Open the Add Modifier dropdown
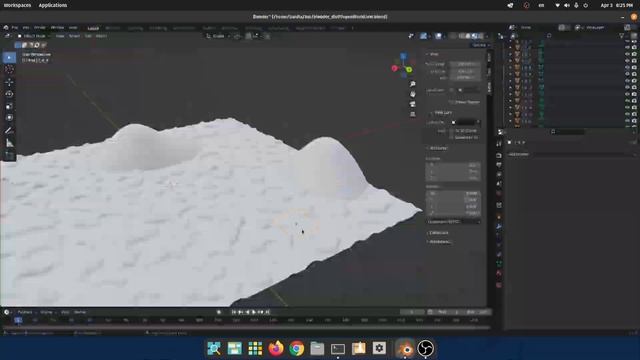This screenshot has height=360, width=640. click(571, 154)
